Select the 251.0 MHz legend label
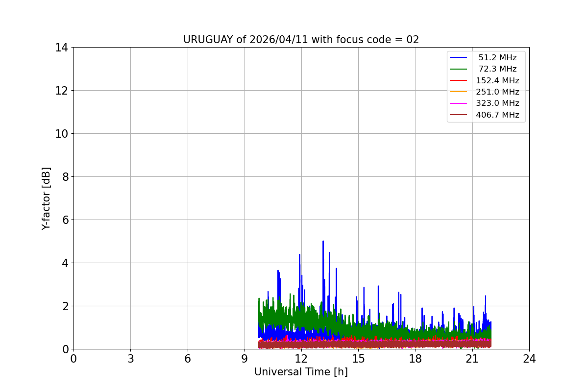 (497, 92)
